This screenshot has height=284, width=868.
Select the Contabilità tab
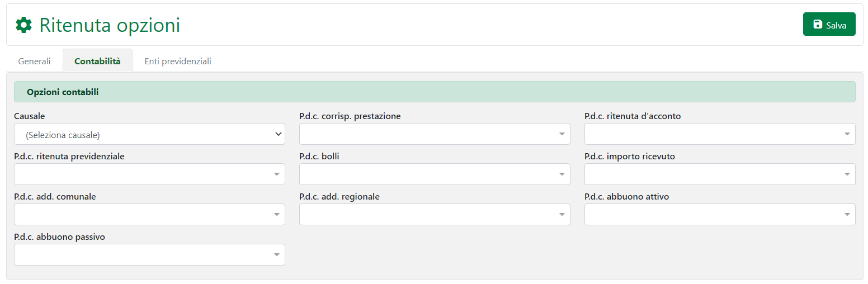point(97,61)
